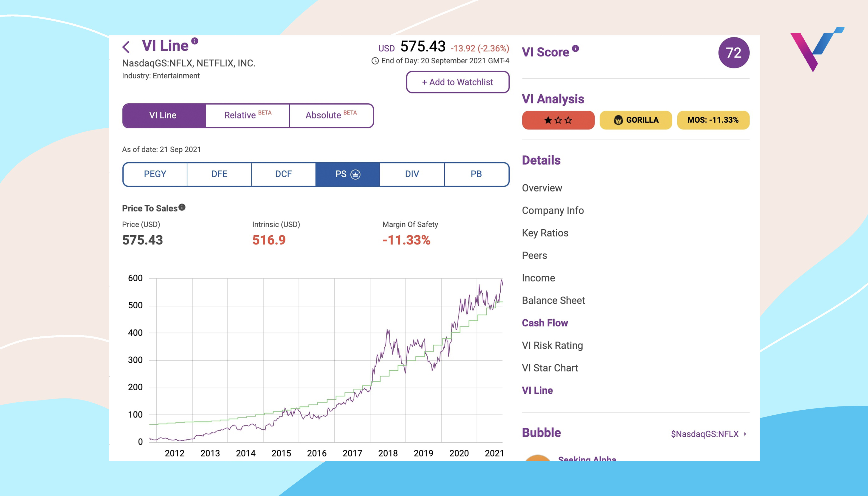Click the Margin Of Safety -11.33% value
Viewport: 868px width, 496px height.
coord(406,240)
